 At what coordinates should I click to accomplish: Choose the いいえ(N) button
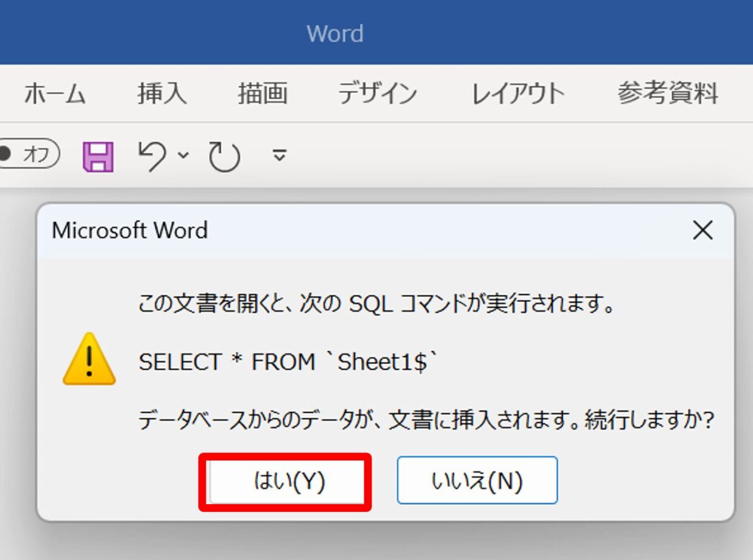[x=477, y=481]
